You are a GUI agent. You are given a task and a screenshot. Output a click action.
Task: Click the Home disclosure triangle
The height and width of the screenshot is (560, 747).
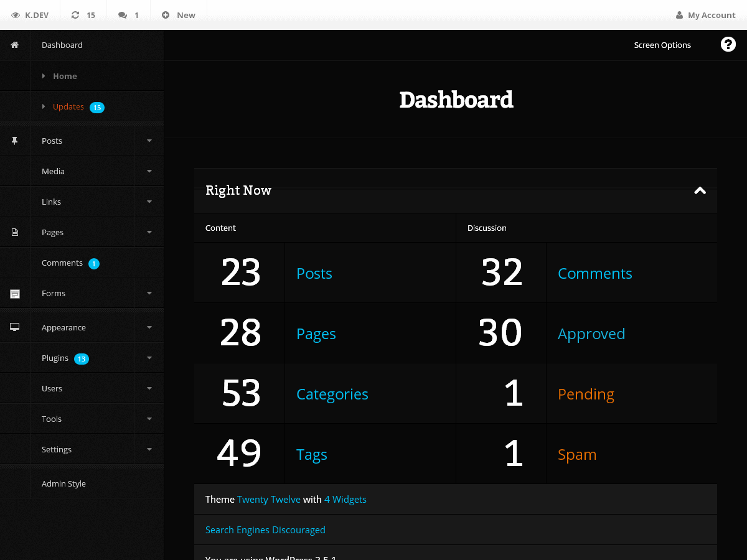[x=43, y=76]
